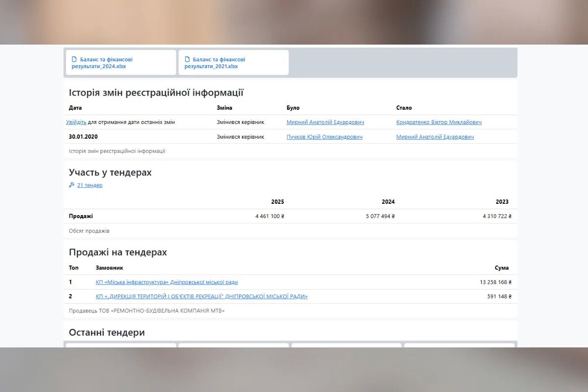Screen dimensions: 588x392
Task: Click the 2024 column header
Action: tap(388, 202)
